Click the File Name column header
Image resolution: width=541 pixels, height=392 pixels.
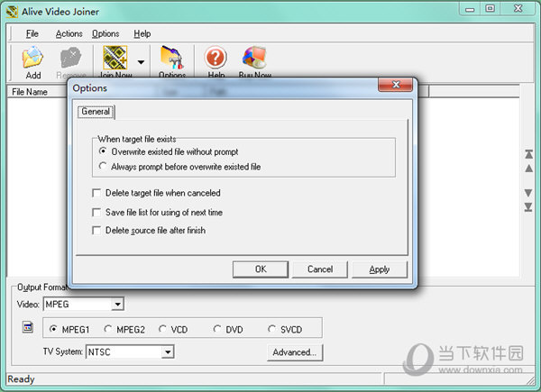click(37, 92)
